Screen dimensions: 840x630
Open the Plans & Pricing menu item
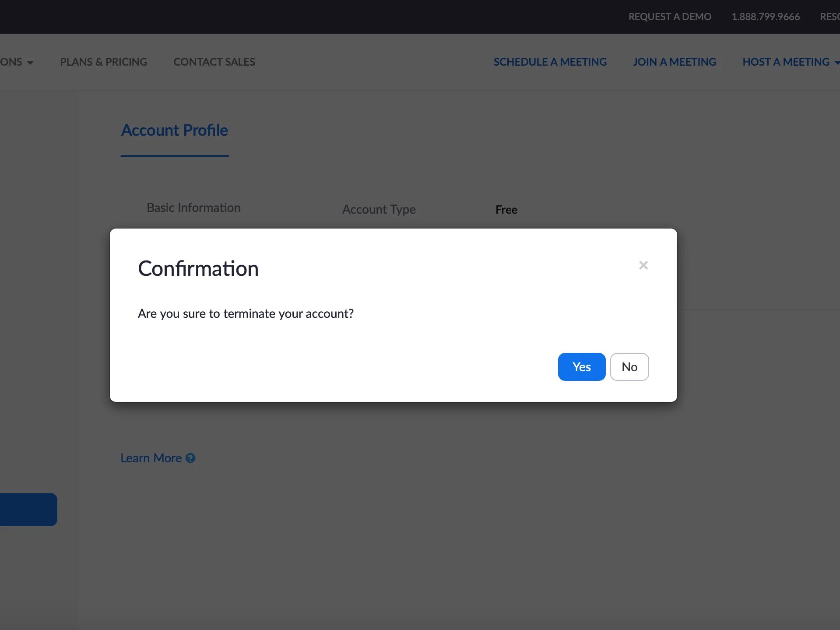click(104, 62)
